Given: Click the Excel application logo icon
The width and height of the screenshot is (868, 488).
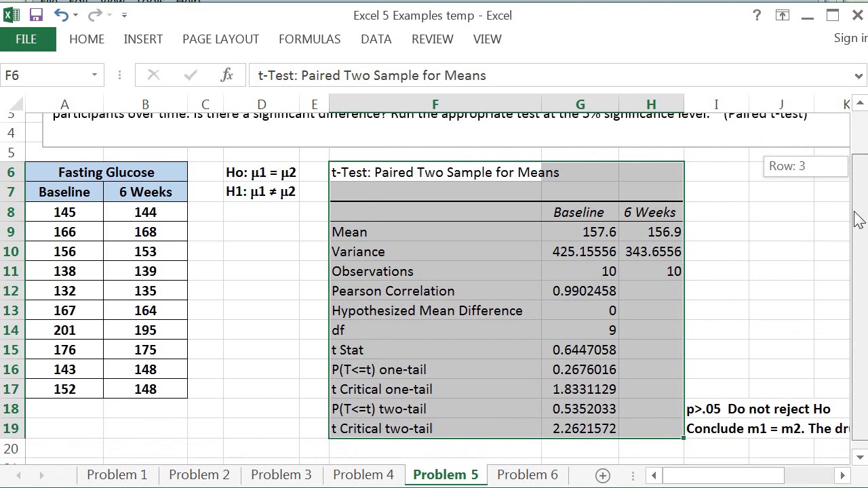Looking at the screenshot, I should 11,15.
